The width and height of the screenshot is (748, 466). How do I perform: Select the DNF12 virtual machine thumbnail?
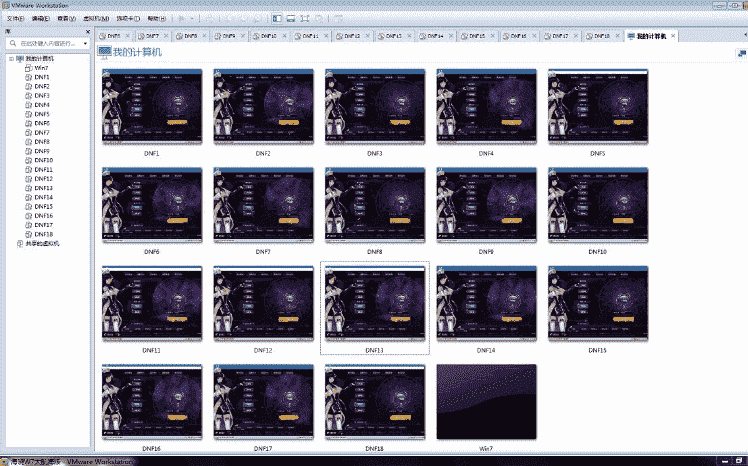pos(263,303)
